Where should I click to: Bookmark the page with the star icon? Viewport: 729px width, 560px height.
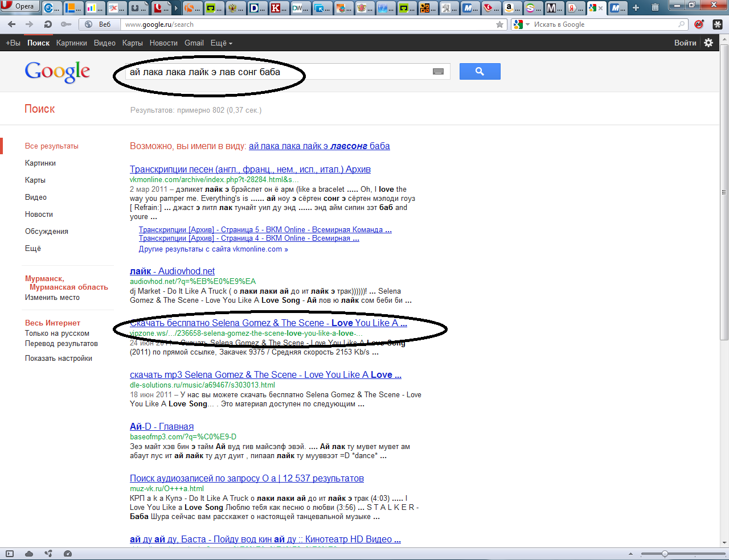coord(500,24)
